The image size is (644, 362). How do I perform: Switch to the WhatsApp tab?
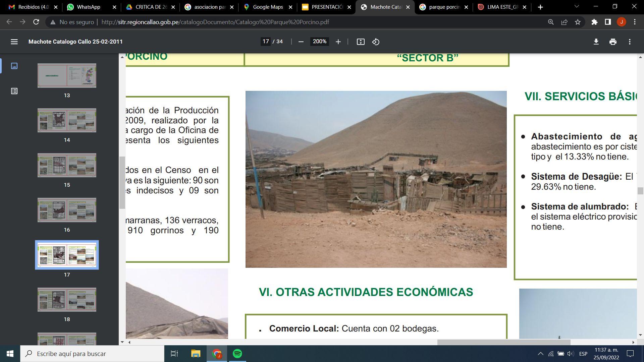[88, 7]
